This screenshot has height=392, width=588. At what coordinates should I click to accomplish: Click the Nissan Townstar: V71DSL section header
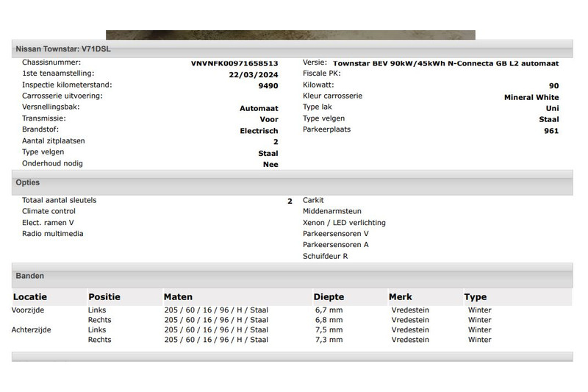click(63, 49)
